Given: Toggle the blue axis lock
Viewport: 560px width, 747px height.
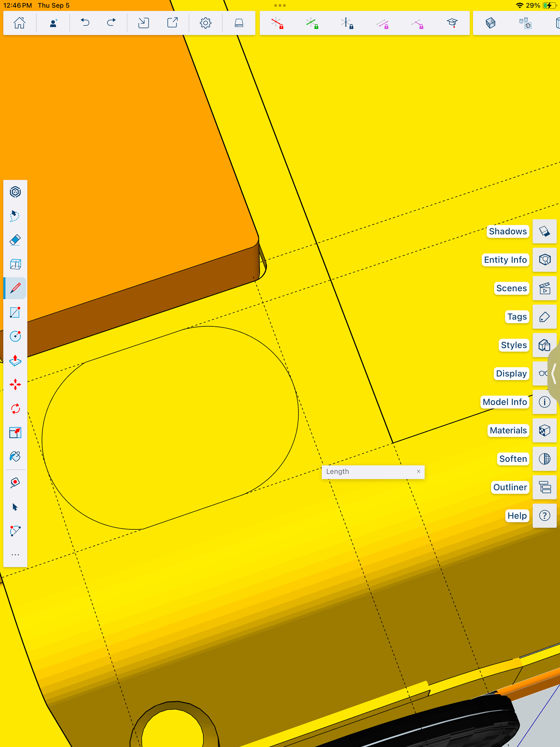Looking at the screenshot, I should [x=347, y=23].
